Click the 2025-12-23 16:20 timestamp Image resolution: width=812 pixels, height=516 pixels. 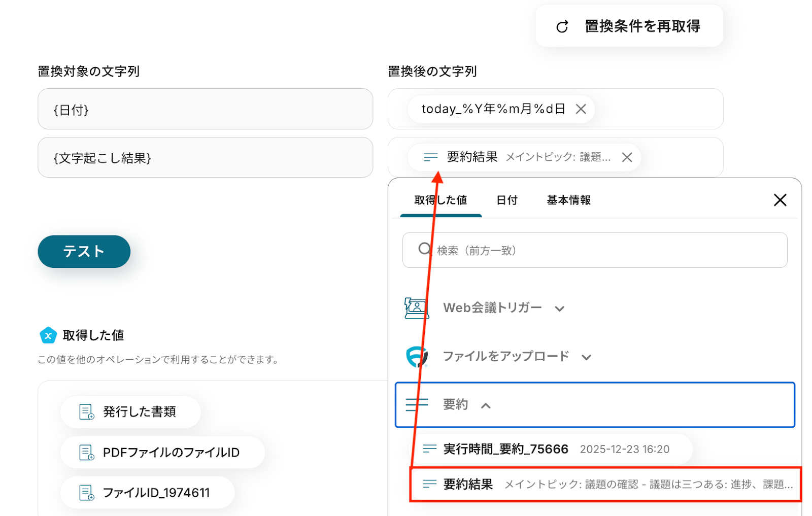point(625,449)
